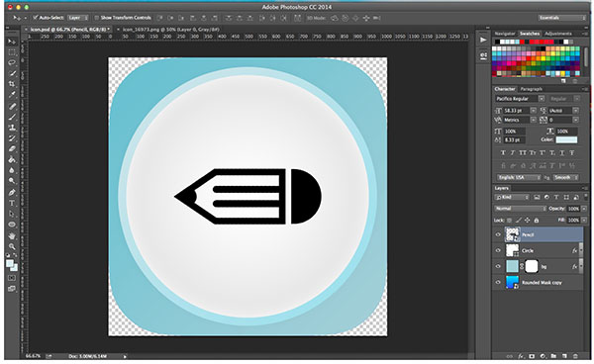Select the Character tab

point(505,89)
